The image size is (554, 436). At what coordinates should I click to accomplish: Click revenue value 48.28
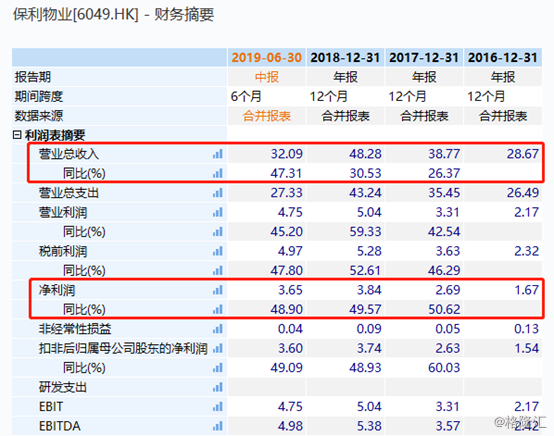365,154
